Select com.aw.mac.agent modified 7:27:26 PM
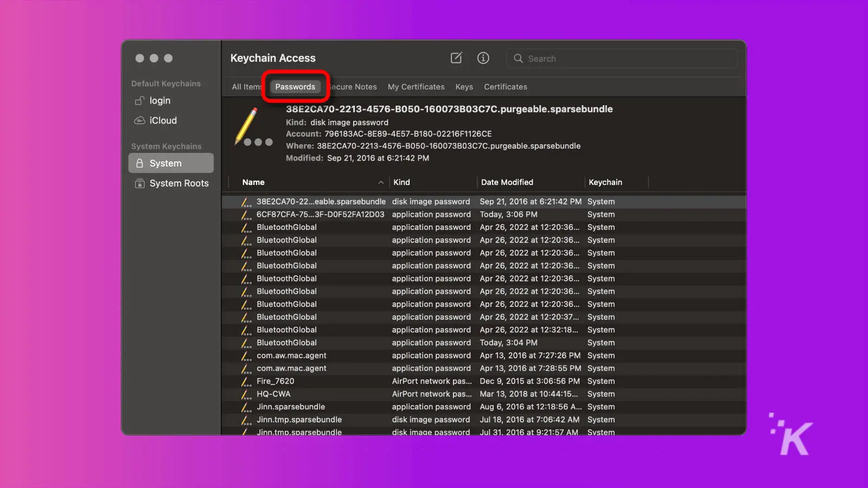 [x=484, y=356]
